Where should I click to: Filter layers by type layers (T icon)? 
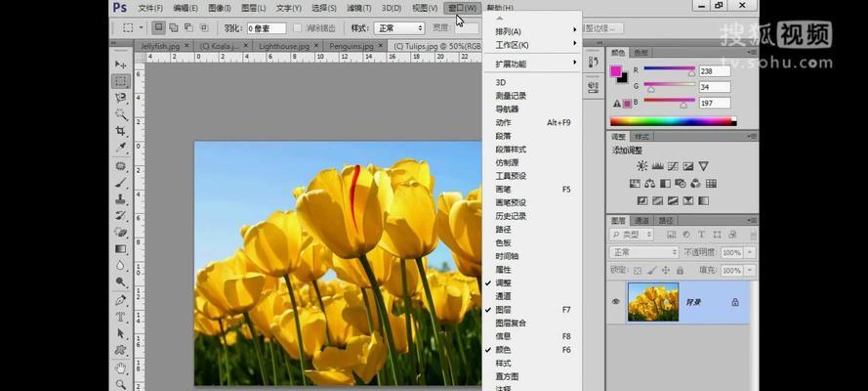point(702,235)
